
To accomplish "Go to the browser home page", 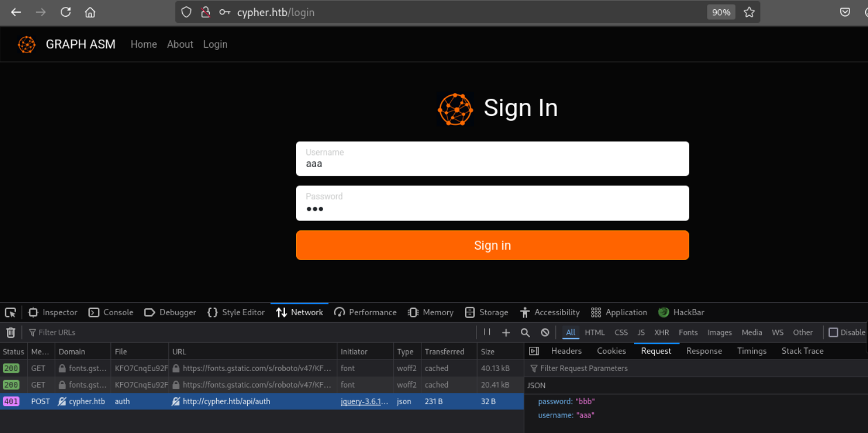I will pyautogui.click(x=90, y=12).
